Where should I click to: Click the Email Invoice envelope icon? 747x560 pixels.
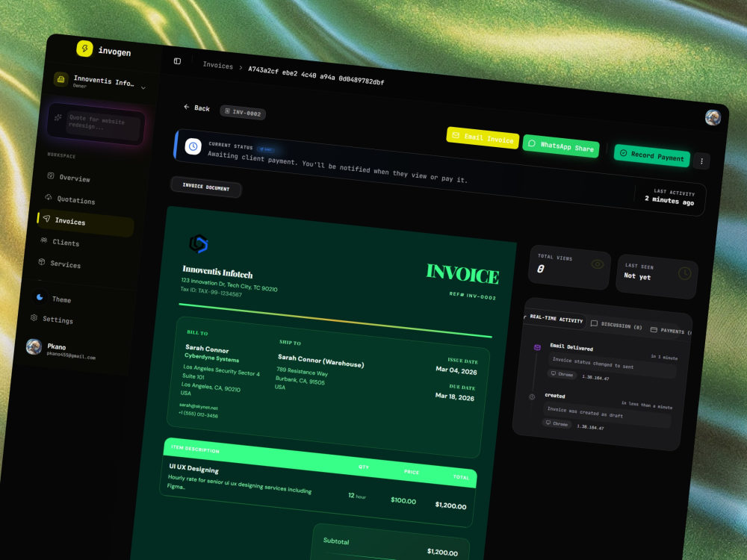456,135
